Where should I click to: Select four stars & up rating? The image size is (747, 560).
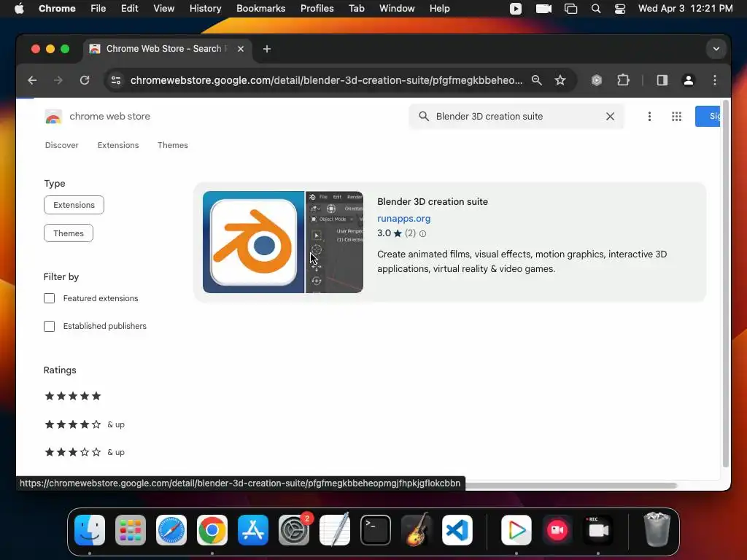[85, 424]
